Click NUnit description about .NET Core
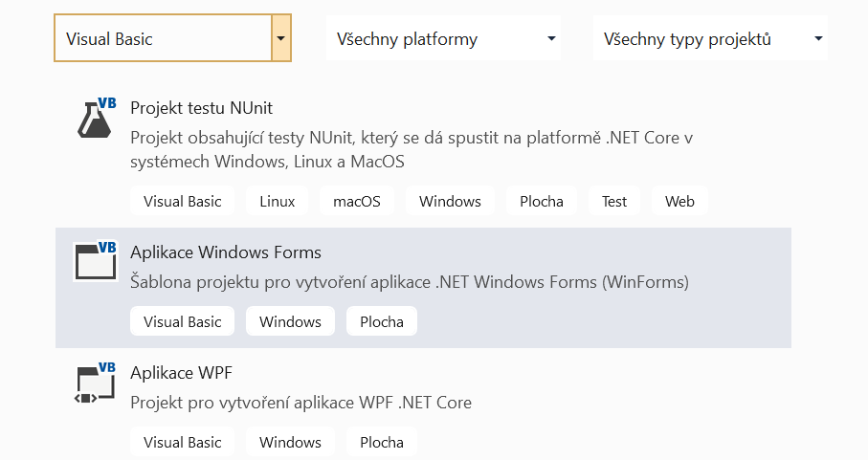This screenshot has width=868, height=460. (x=412, y=149)
